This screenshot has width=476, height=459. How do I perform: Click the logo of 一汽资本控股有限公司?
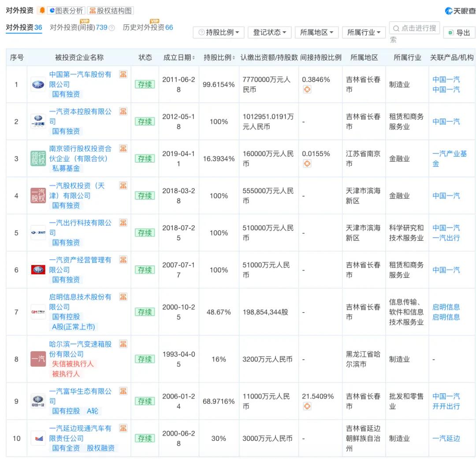38,122
